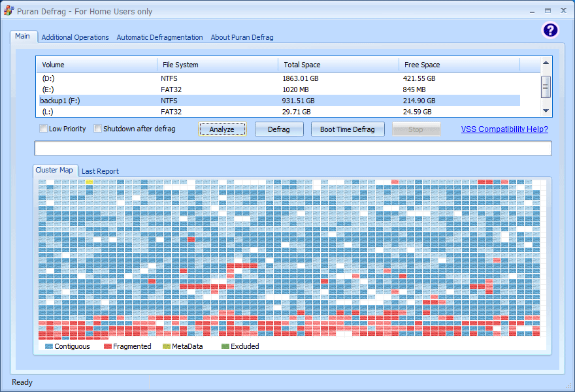This screenshot has width=575, height=392.
Task: Click the Analyze button
Action: (x=222, y=129)
